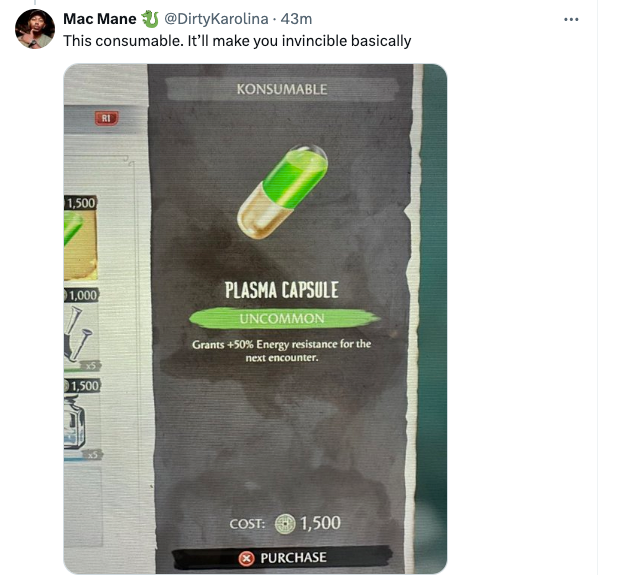
Task: Open the @DirtyKarolina handle link
Action: 216,19
